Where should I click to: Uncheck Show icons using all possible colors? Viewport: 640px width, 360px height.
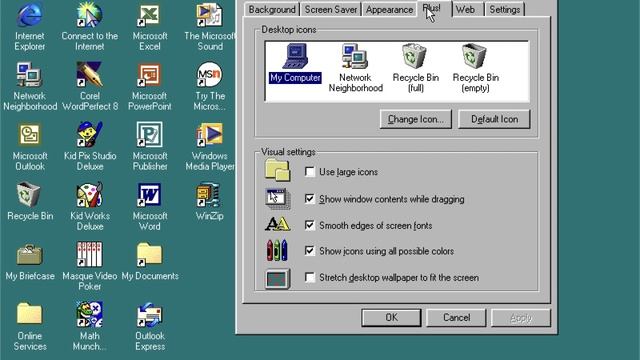(x=310, y=251)
